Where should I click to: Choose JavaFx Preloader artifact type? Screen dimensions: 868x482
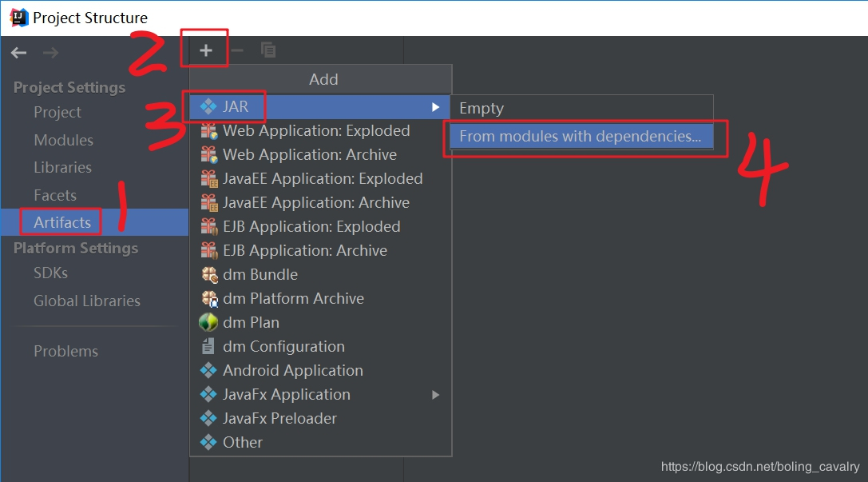[320, 418]
